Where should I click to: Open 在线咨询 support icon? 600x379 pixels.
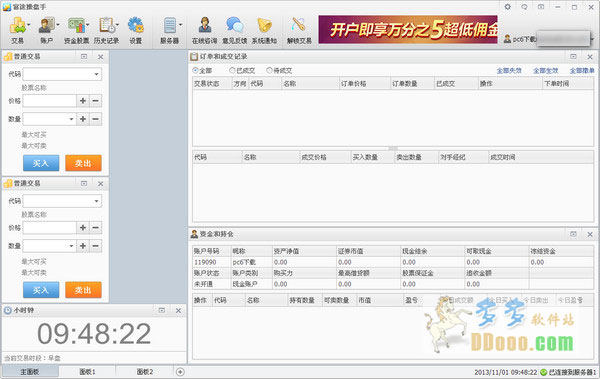[205, 26]
